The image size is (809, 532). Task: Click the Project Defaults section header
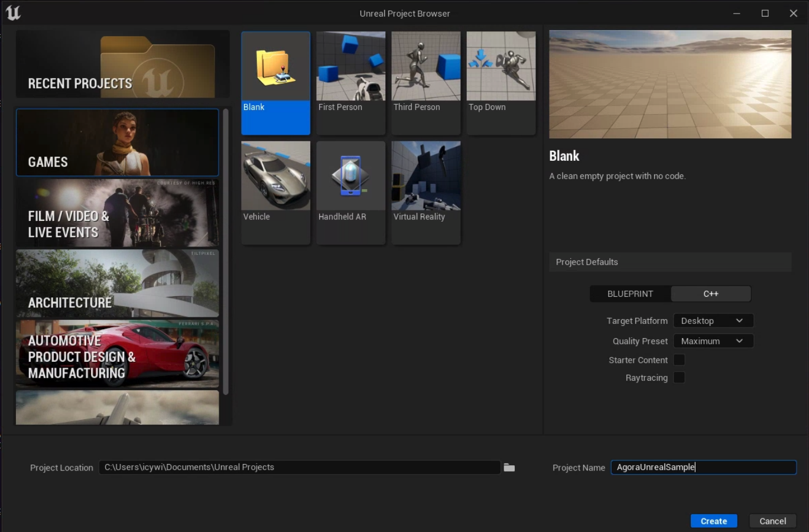tap(670, 262)
